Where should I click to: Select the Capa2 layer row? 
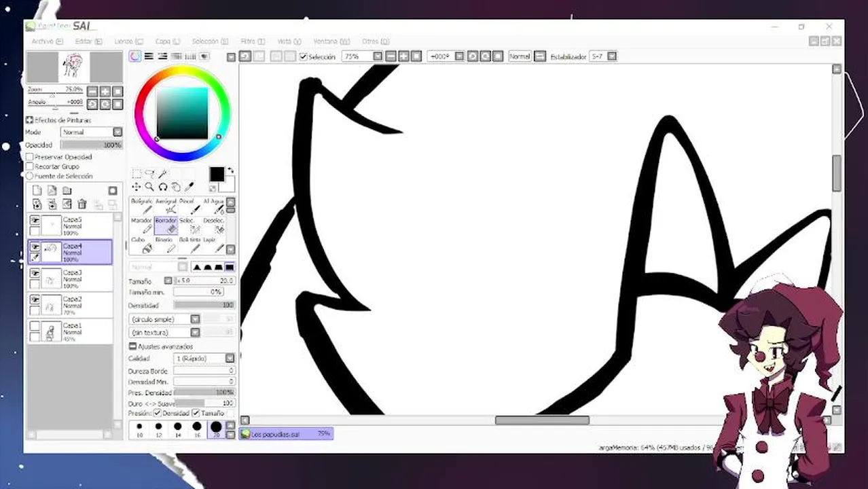pyautogui.click(x=71, y=305)
